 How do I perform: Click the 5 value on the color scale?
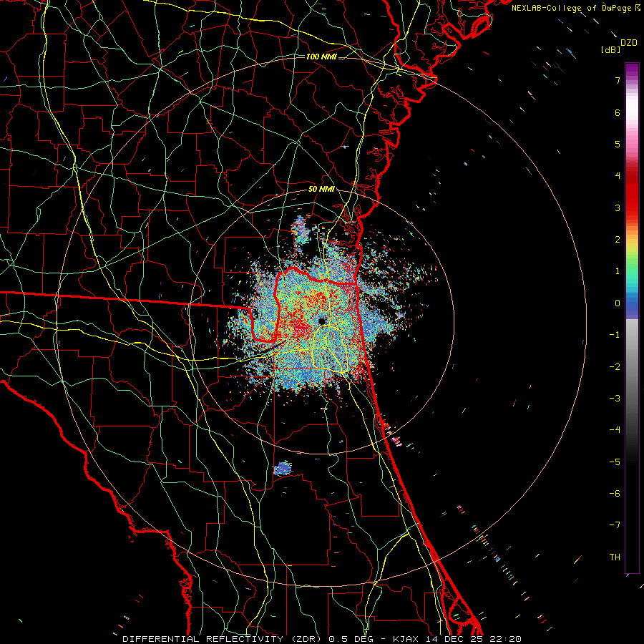618,144
